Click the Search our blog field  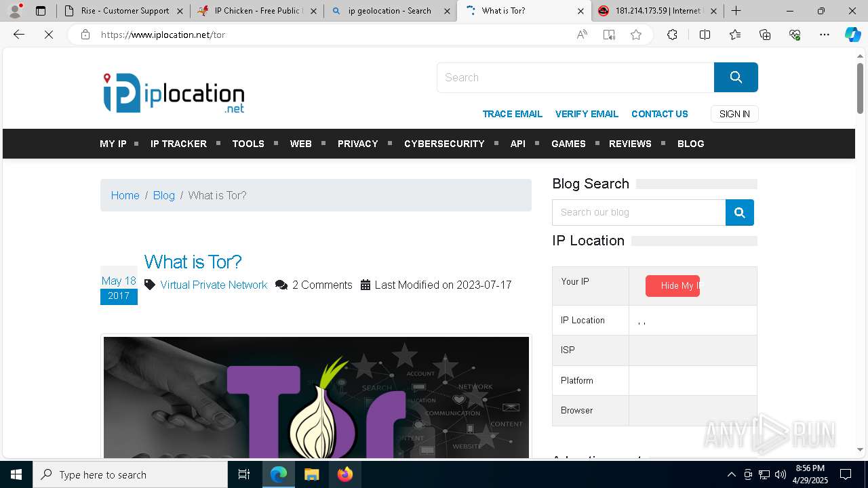(639, 213)
